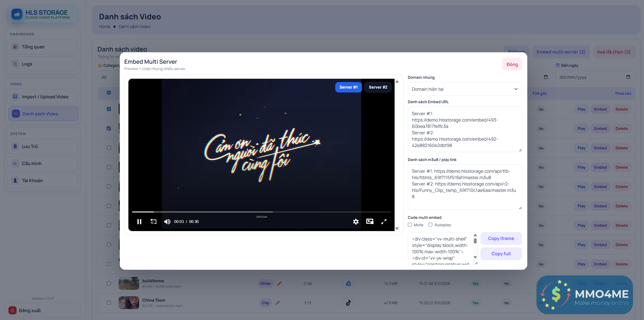This screenshot has width=644, height=320.
Task: Uncheck the second row checkbox
Action: tap(109, 128)
